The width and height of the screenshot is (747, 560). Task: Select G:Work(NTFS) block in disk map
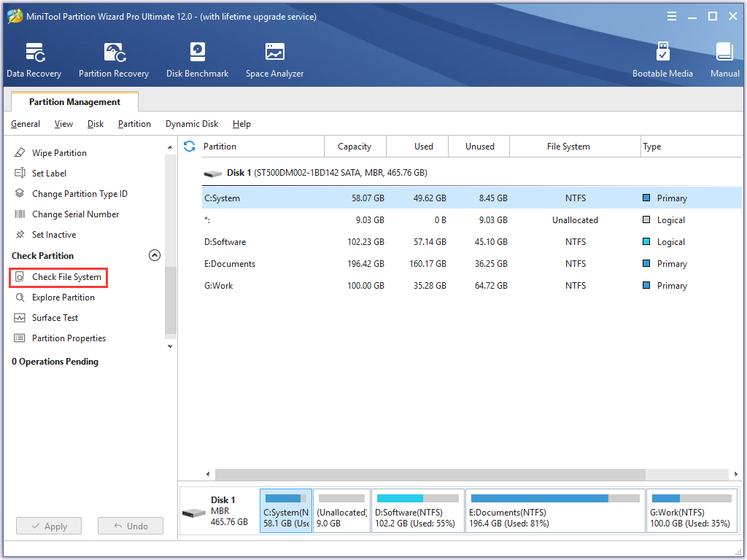point(692,511)
